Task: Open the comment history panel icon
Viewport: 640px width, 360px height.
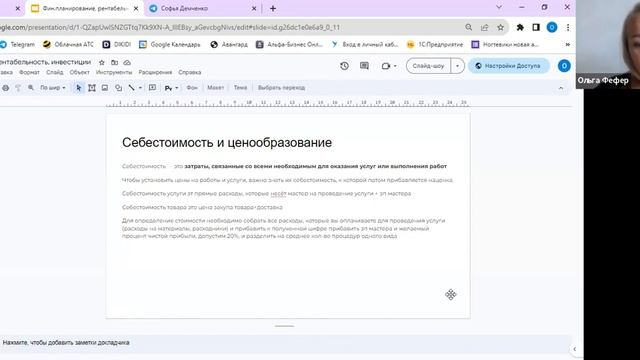Action: (x=364, y=66)
